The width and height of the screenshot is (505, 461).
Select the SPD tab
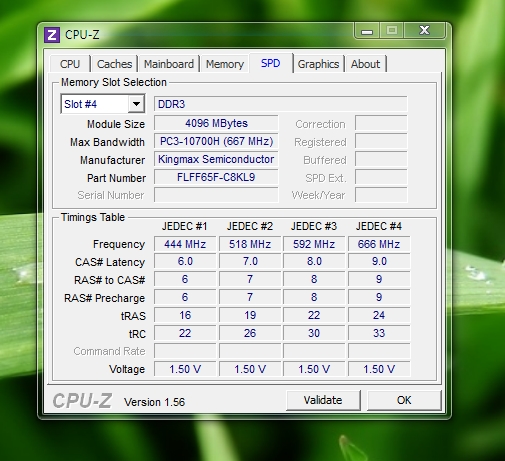coord(270,63)
